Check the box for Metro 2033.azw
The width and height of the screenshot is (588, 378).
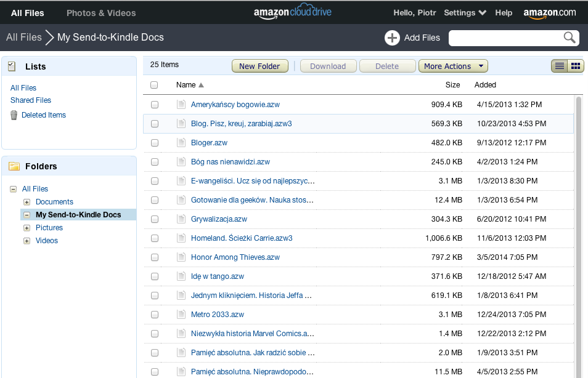point(155,315)
